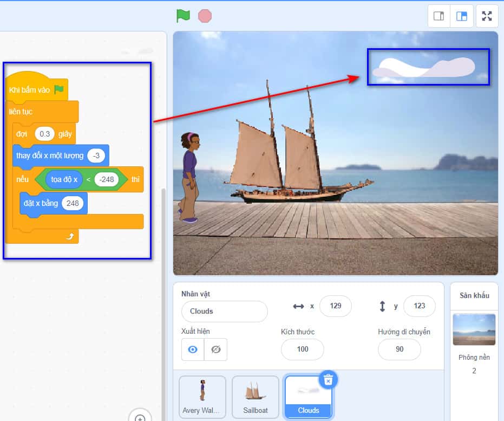Edit the sprite name field Clouds
504x421 pixels.
224,312
